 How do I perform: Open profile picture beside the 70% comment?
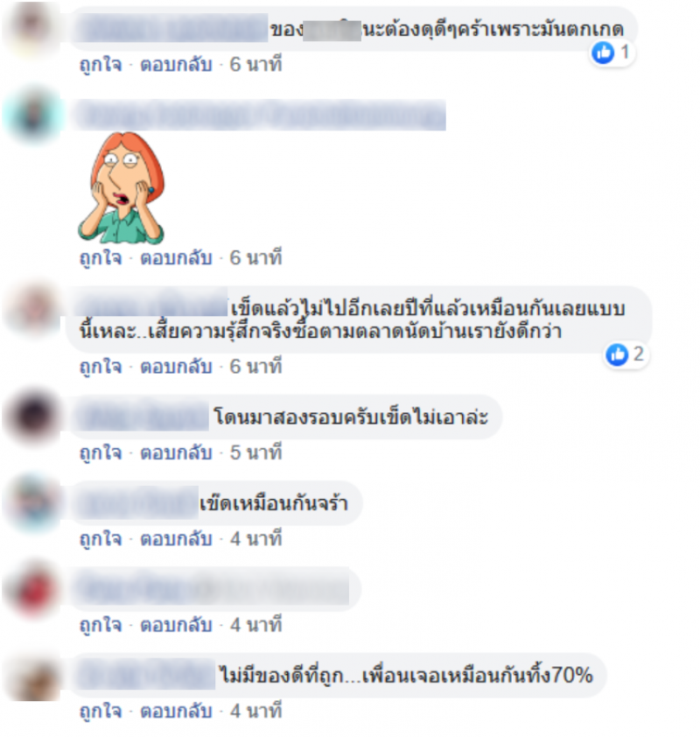coord(32,675)
